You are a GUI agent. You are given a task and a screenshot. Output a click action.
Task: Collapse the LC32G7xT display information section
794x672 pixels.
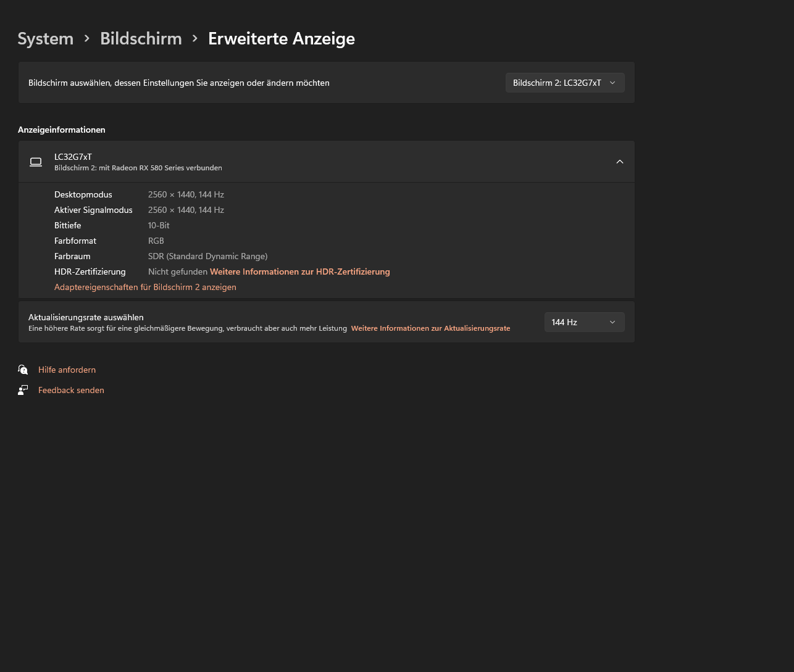(620, 162)
